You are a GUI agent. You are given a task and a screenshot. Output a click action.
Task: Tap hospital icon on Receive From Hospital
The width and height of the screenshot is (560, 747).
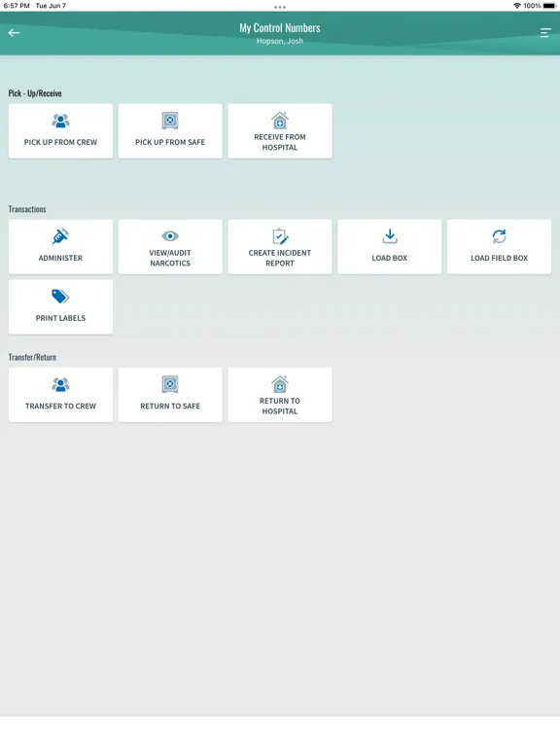(280, 120)
